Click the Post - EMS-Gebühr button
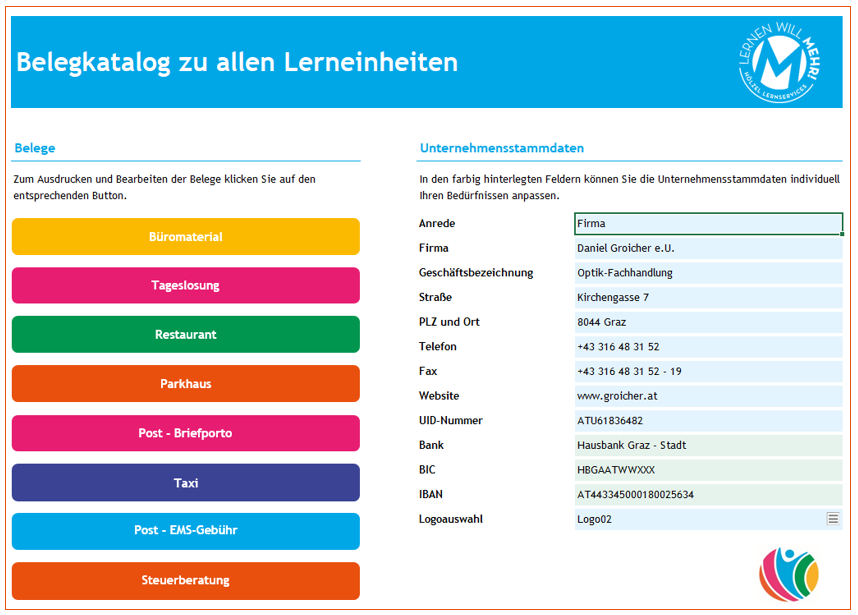This screenshot has width=858, height=615. click(x=185, y=531)
